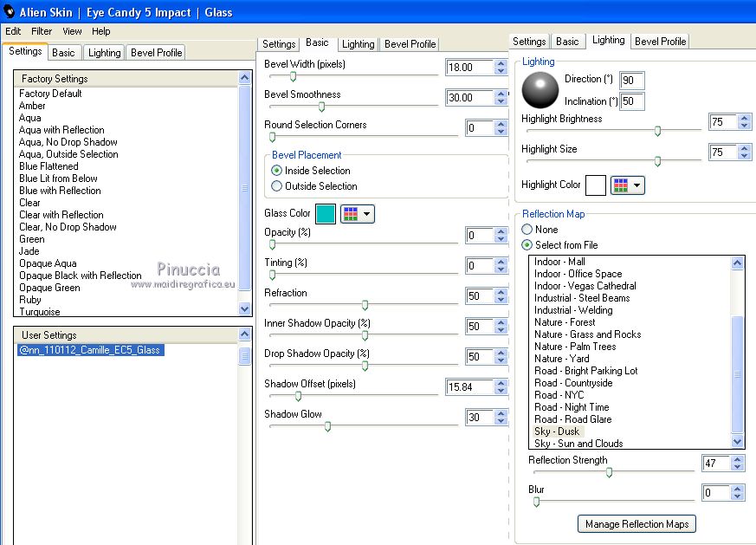Select Opaque Black with Reflection preset
The height and width of the screenshot is (545, 756).
(x=80, y=276)
